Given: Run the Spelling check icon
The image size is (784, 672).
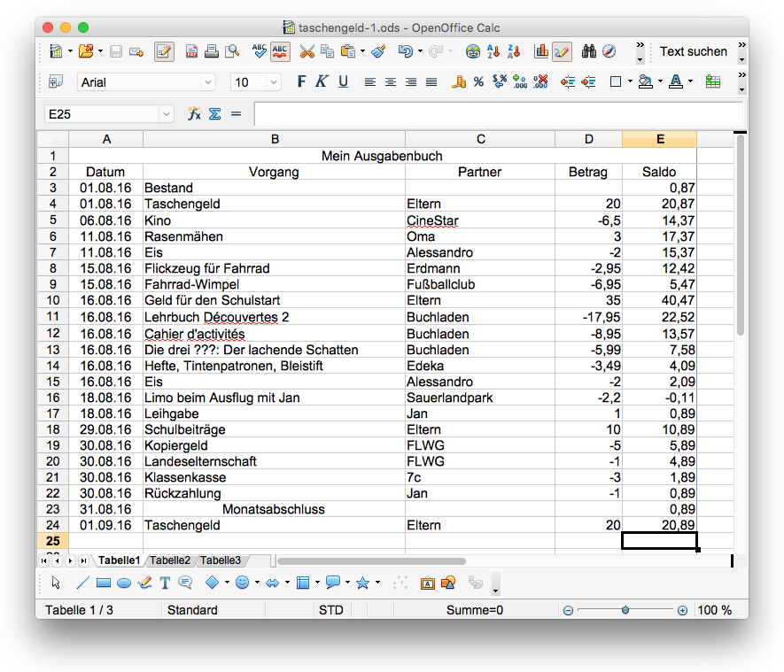Looking at the screenshot, I should 259,51.
